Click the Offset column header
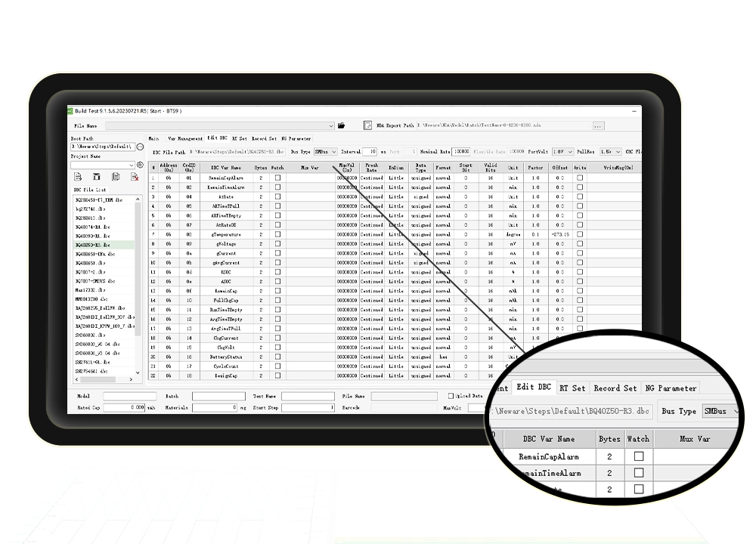756x544 pixels. coord(559,168)
